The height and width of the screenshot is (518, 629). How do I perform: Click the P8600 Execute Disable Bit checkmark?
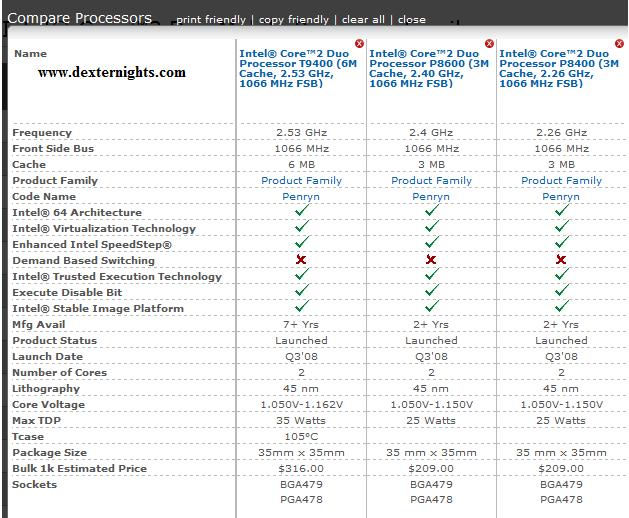tap(432, 290)
